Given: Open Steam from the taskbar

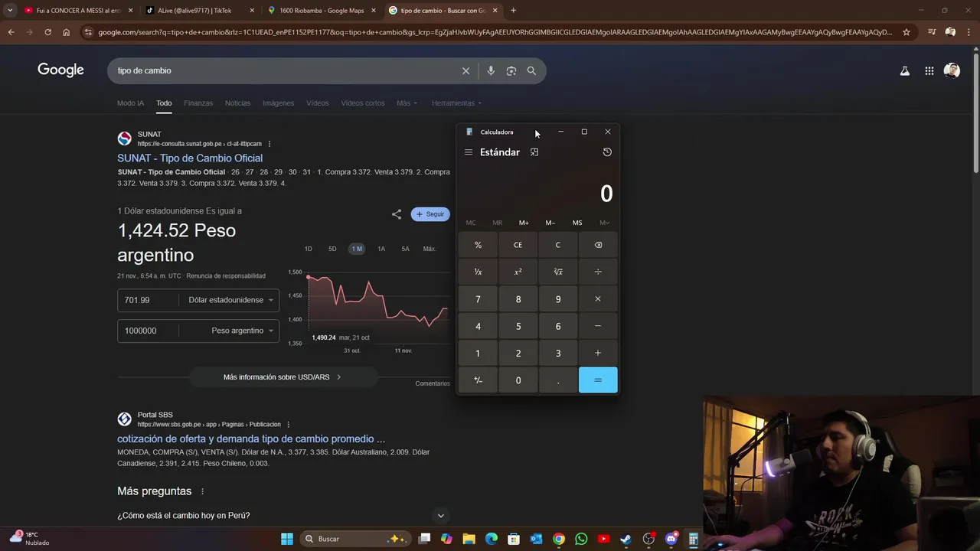Looking at the screenshot, I should pos(626,539).
